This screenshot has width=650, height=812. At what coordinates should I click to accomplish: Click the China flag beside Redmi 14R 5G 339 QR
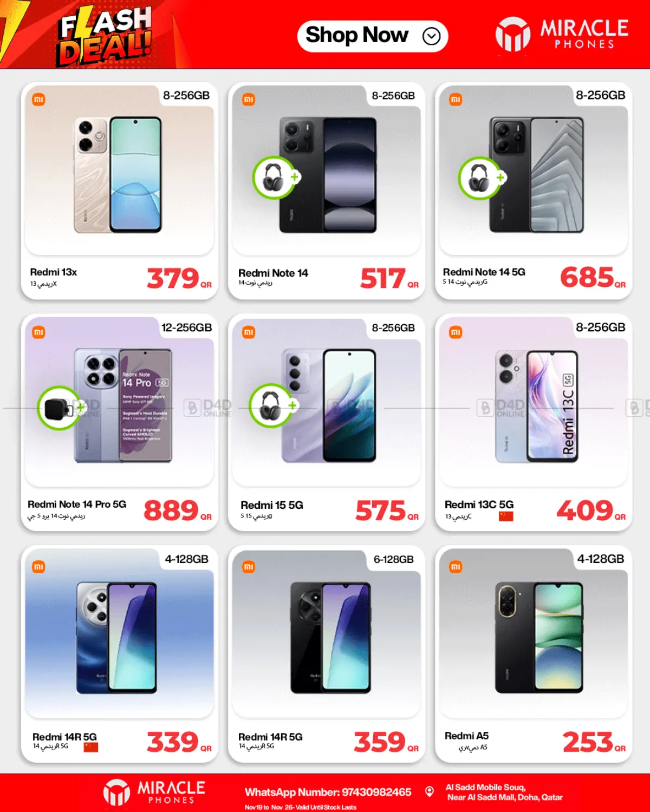click(91, 747)
